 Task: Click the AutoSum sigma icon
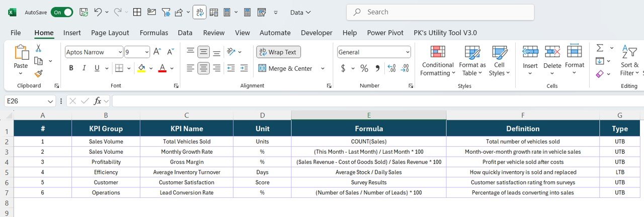[x=600, y=48]
